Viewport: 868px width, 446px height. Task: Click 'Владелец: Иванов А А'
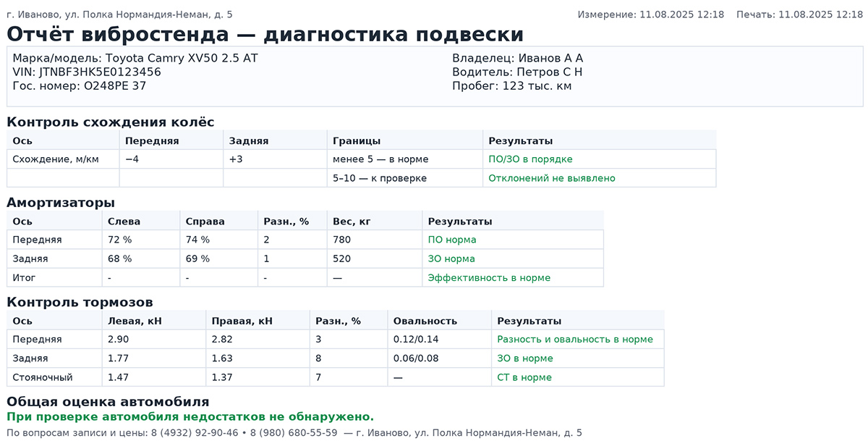[517, 58]
